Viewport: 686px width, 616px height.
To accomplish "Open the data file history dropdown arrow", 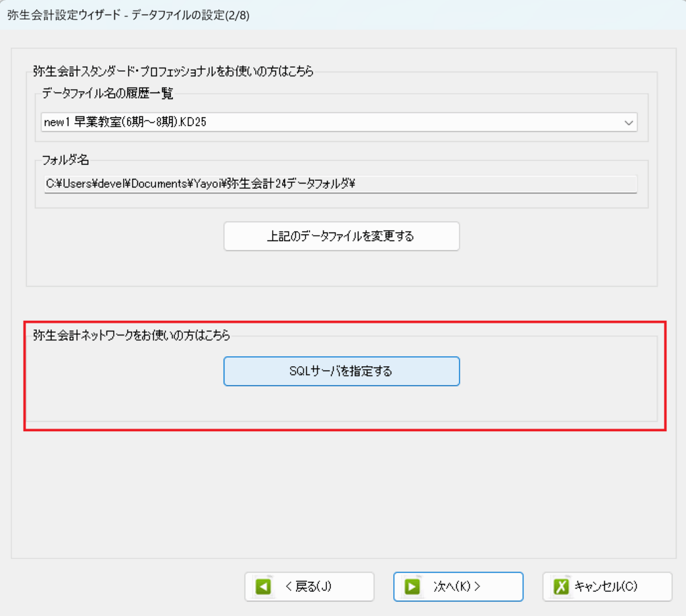I will [x=628, y=123].
